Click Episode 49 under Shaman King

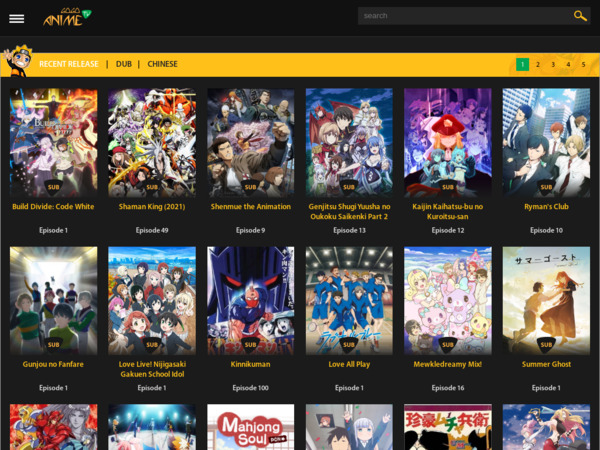tap(152, 230)
